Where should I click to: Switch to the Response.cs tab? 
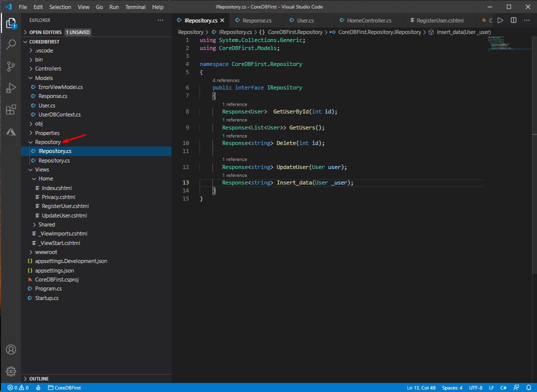pyautogui.click(x=256, y=20)
